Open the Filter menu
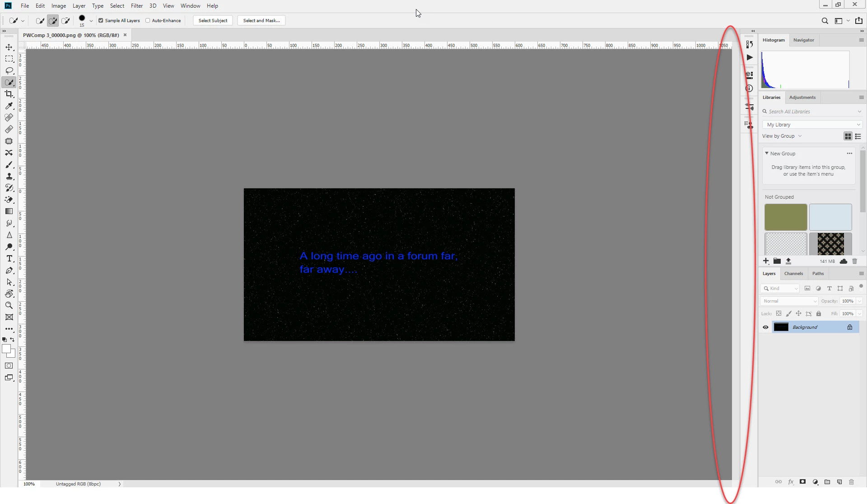867x504 pixels. [136, 6]
